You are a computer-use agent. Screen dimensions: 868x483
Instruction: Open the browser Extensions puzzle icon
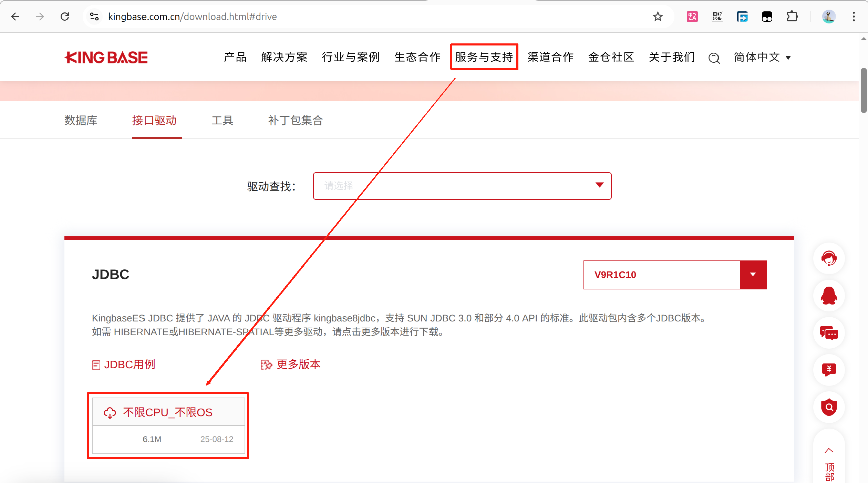click(x=792, y=16)
